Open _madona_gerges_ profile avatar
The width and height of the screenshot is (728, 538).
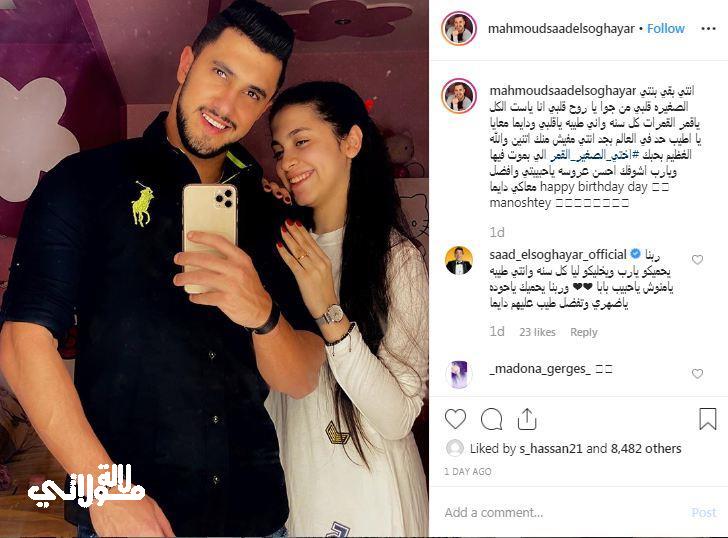459,374
